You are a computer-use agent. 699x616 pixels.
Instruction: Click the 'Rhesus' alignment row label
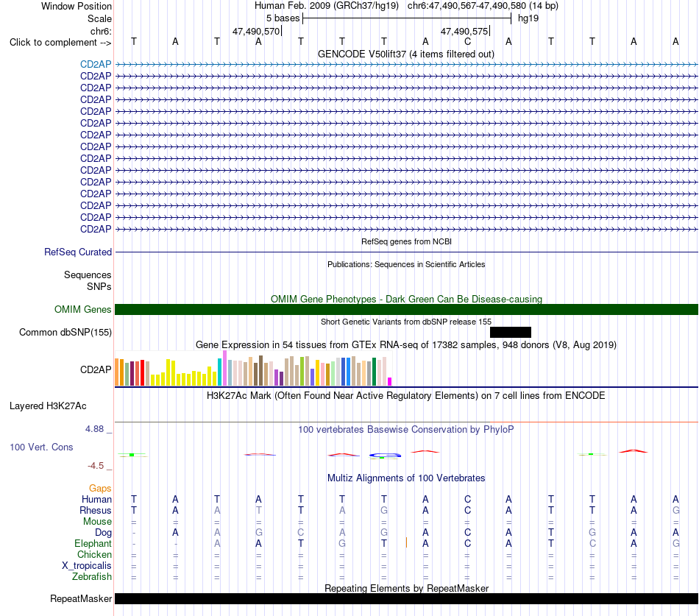96,510
